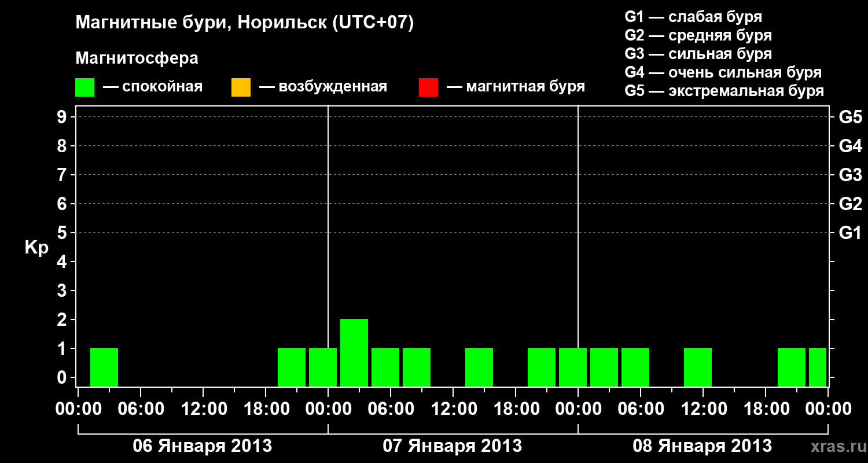Click the "06 Января 2013" date label

[x=203, y=446]
